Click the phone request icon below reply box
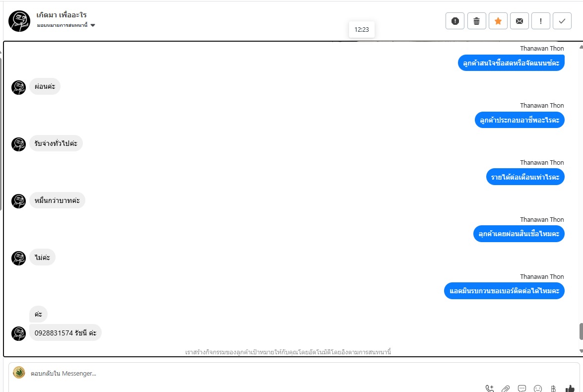This screenshot has height=392, width=583. tap(490, 389)
